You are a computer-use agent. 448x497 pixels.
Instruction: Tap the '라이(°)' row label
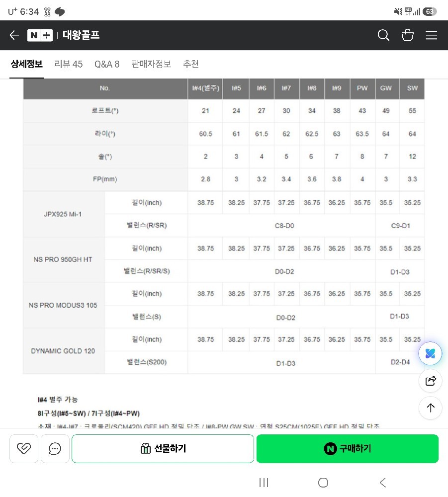[x=105, y=133]
